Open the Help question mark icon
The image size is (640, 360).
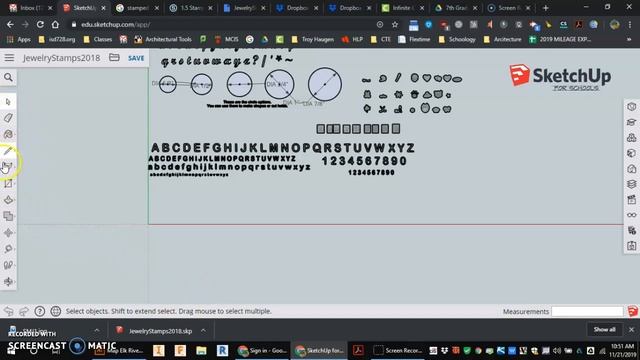click(x=40, y=311)
